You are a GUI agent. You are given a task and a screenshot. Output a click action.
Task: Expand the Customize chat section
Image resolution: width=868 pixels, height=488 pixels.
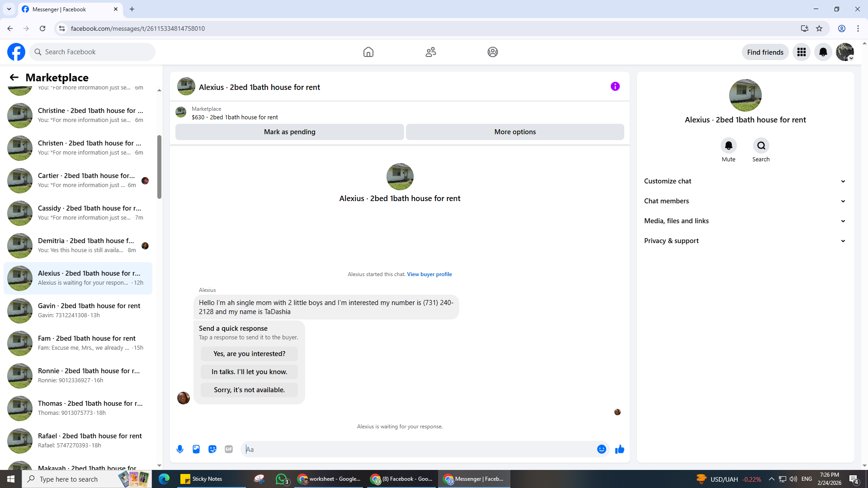point(745,181)
